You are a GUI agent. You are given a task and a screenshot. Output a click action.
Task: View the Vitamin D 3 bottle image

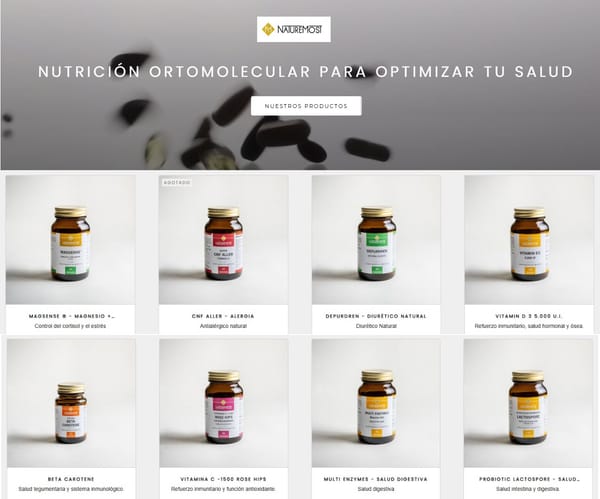pos(529,240)
